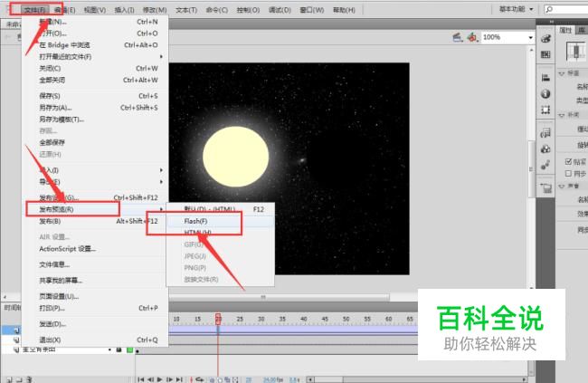Open the Swatches panel icon
The width and height of the screenshot is (588, 383).
(545, 54)
